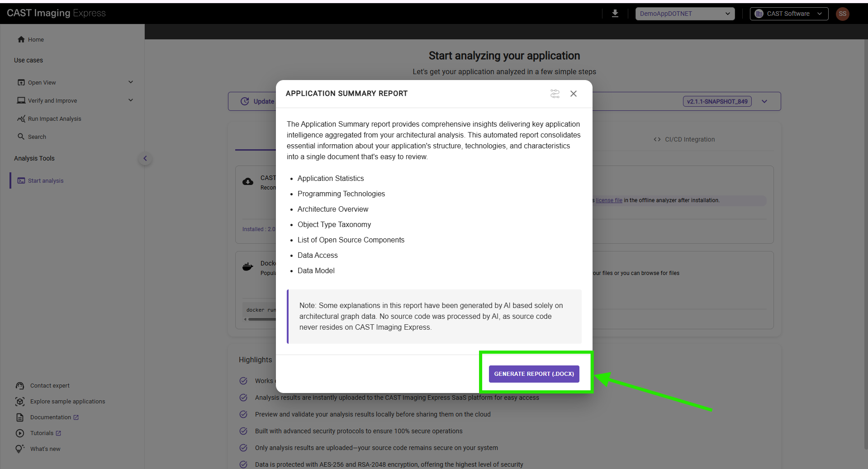868x469 pixels.
Task: Open the DemoAppDOTNET application dropdown
Action: [x=684, y=14]
